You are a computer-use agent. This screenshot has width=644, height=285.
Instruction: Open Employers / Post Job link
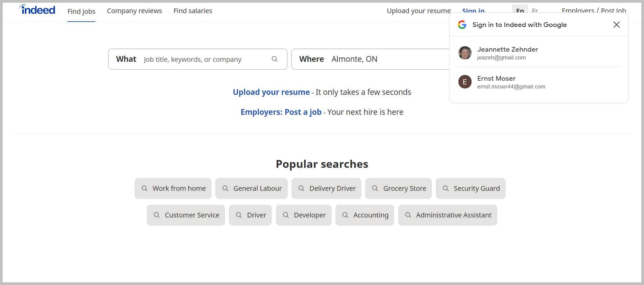pyautogui.click(x=594, y=10)
